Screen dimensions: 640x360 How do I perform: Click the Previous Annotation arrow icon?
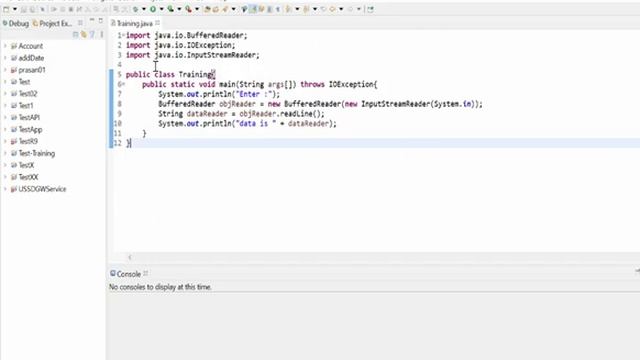tap(306, 9)
